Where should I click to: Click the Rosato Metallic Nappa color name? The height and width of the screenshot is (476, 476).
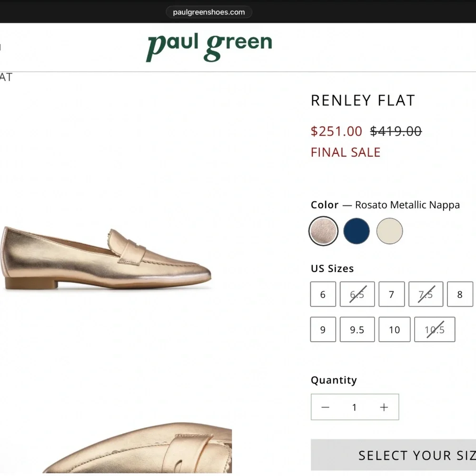point(407,205)
